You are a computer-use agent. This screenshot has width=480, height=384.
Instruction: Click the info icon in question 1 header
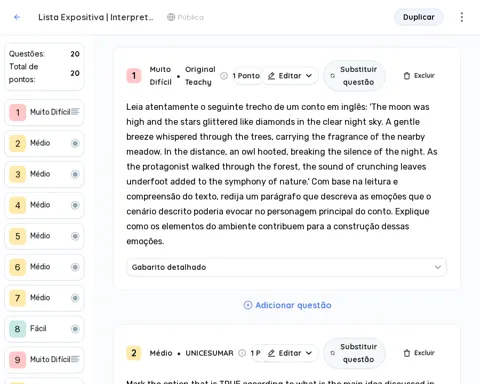click(x=224, y=76)
